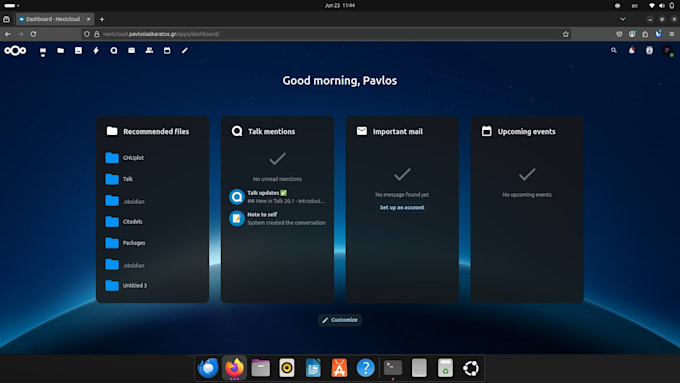
Task: Open the Talk updates conversation
Action: point(278,197)
